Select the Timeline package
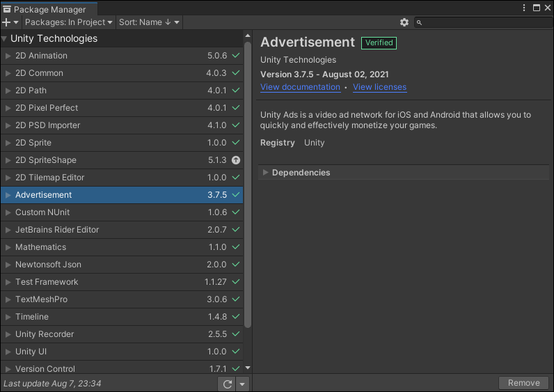The width and height of the screenshot is (554, 392). click(122, 317)
